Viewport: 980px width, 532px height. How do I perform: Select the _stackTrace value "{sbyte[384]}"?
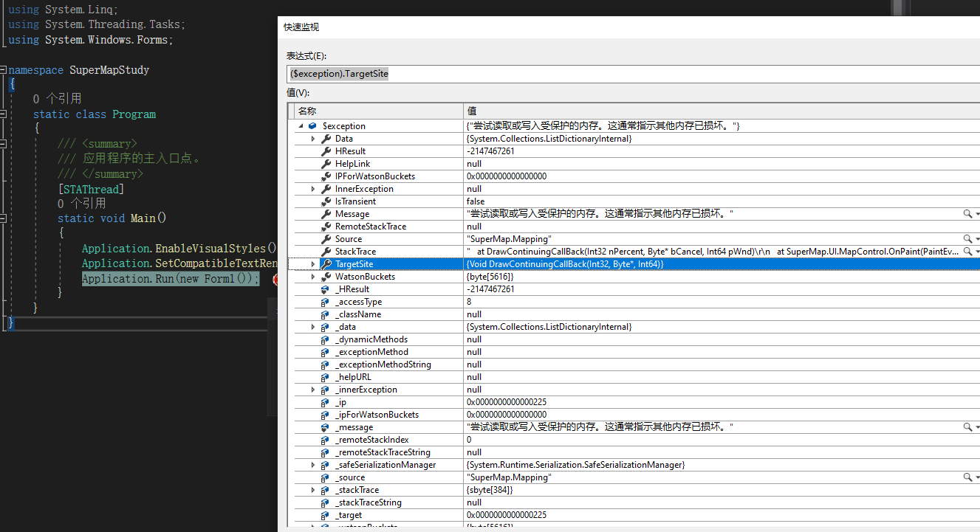[x=490, y=490]
